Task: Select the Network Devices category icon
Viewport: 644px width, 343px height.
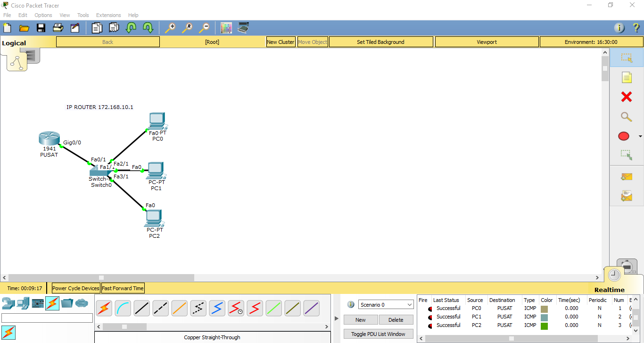Action: pyautogui.click(x=8, y=303)
